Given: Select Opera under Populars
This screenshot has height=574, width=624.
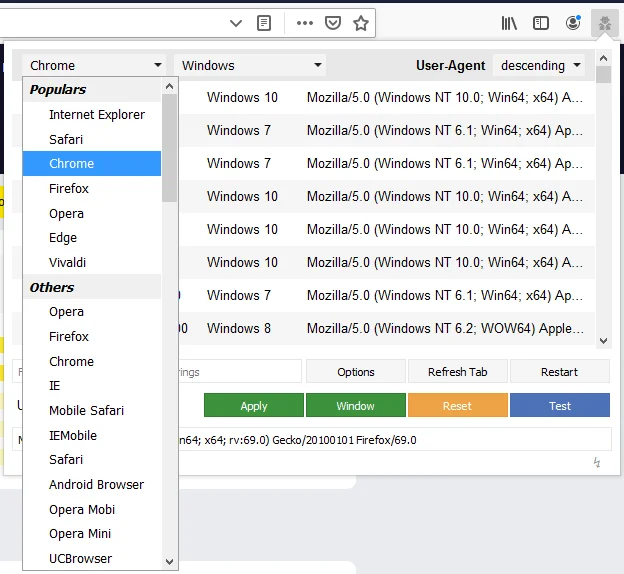Looking at the screenshot, I should pos(92,213).
